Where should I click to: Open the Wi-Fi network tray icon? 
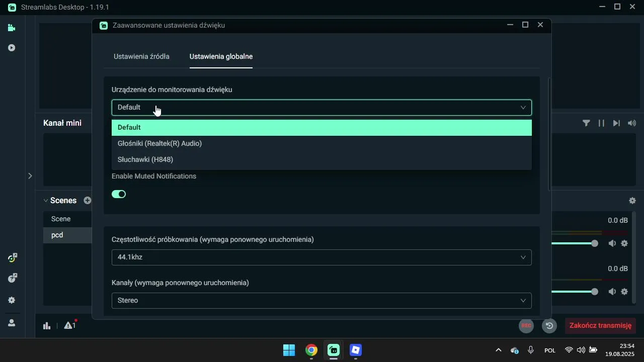click(x=569, y=350)
